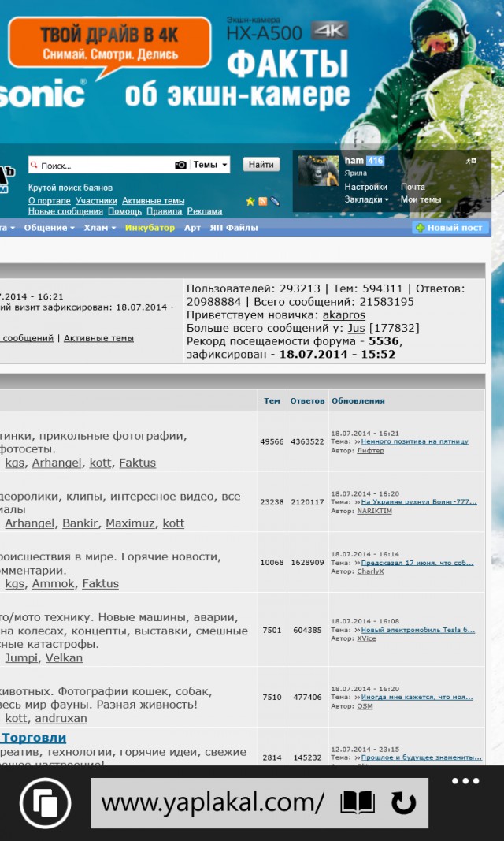Screen dimensions: 504x841
Task: Open Jus profile link in statistics
Action: [x=356, y=328]
